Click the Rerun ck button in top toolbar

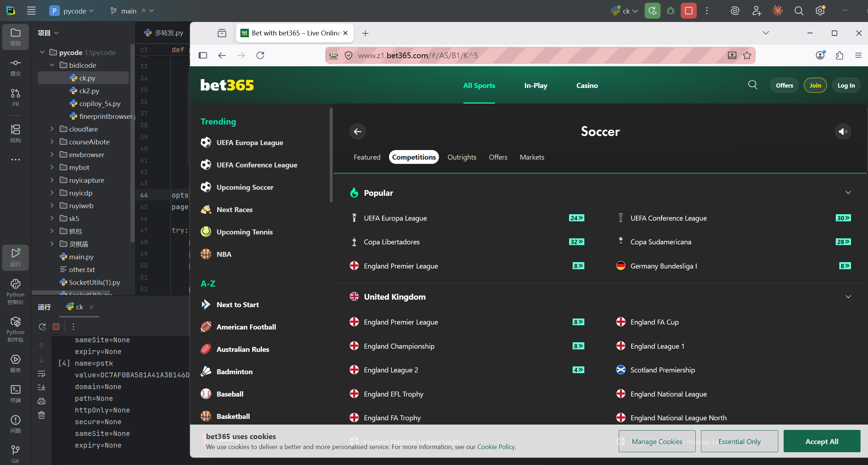point(652,11)
